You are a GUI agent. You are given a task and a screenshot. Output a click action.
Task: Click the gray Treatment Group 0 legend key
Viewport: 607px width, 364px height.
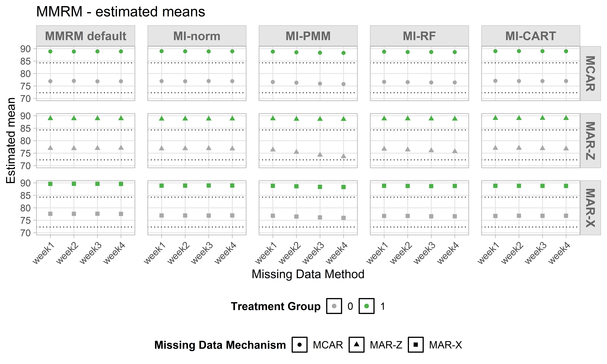334,306
